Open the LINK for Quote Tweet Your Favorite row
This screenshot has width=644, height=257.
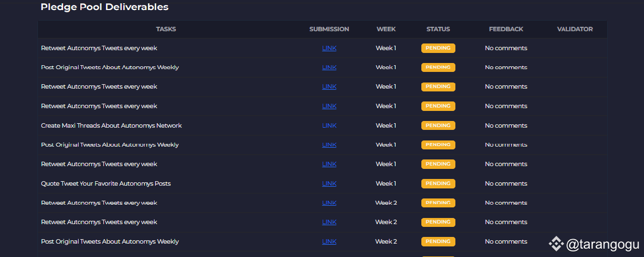point(329,183)
